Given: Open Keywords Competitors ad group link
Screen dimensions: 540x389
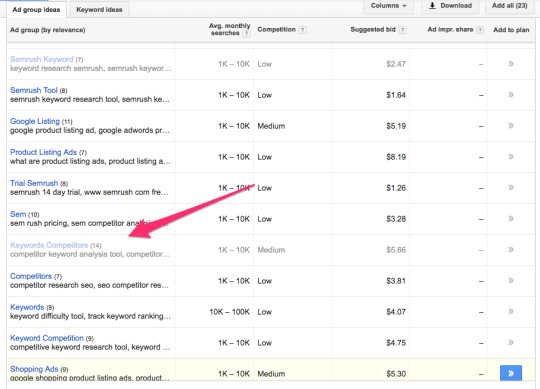Looking at the screenshot, I should [x=49, y=245].
